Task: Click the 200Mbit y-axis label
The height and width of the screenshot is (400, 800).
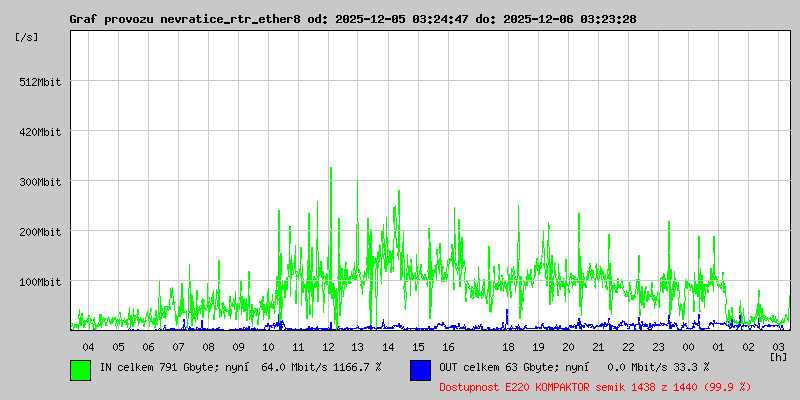Action: (40, 232)
